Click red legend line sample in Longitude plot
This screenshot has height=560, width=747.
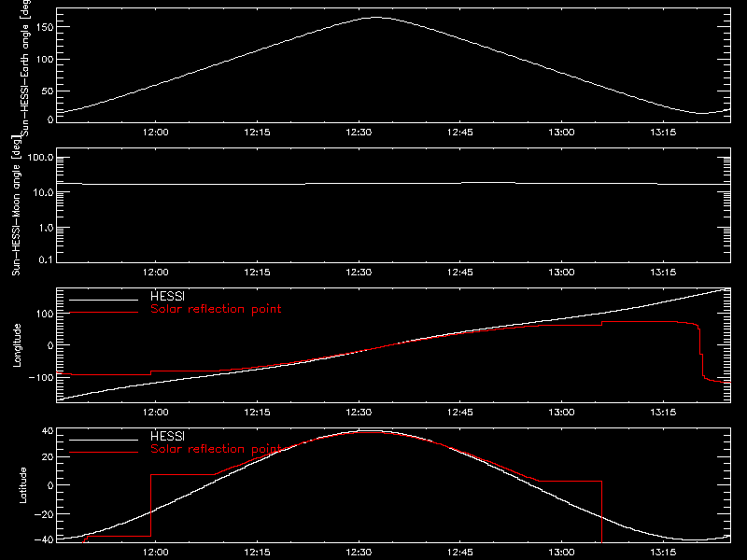tap(104, 313)
